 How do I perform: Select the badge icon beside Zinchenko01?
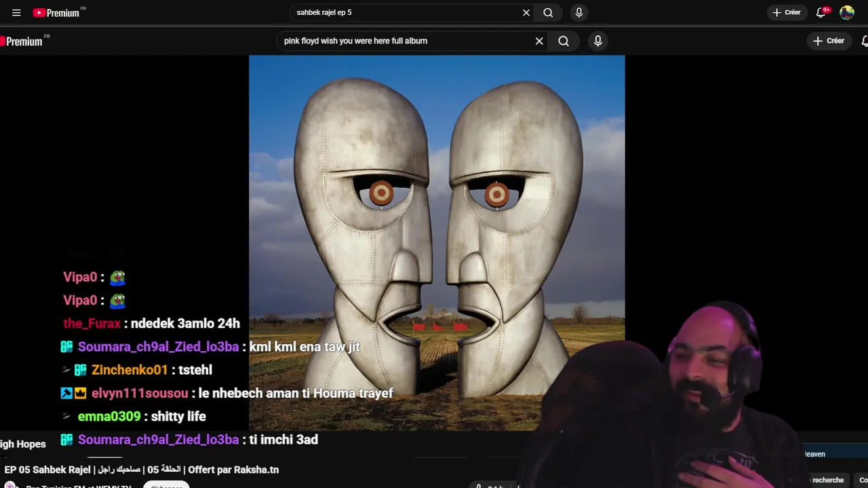pyautogui.click(x=80, y=369)
